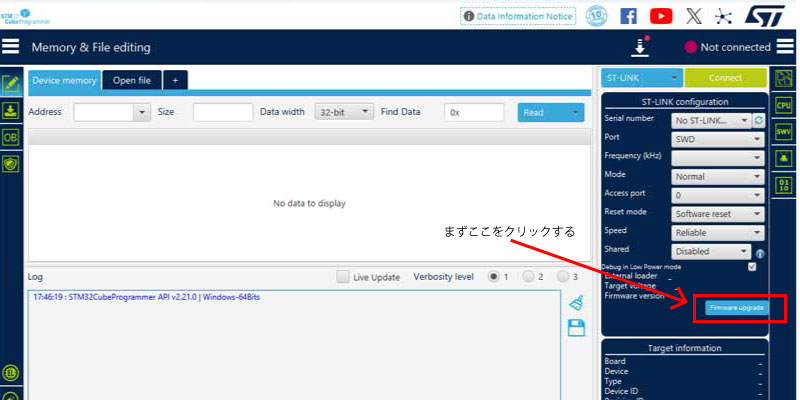This screenshot has height=400, width=800.
Task: Open the Serial number dropdown
Action: (711, 120)
